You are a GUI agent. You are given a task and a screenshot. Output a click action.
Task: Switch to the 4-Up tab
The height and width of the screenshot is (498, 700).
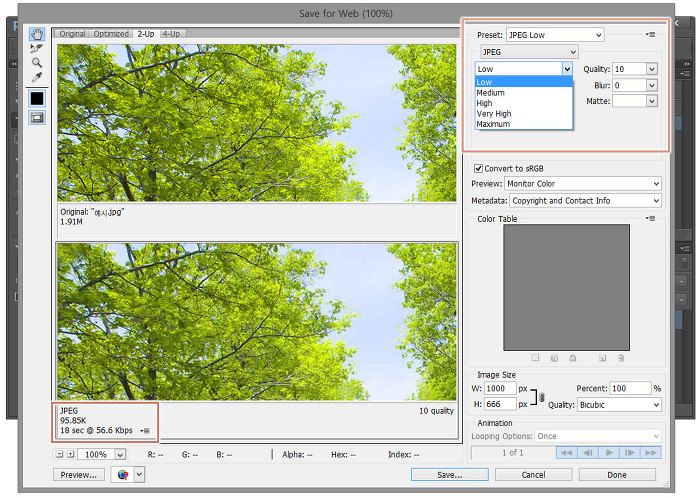coord(171,33)
